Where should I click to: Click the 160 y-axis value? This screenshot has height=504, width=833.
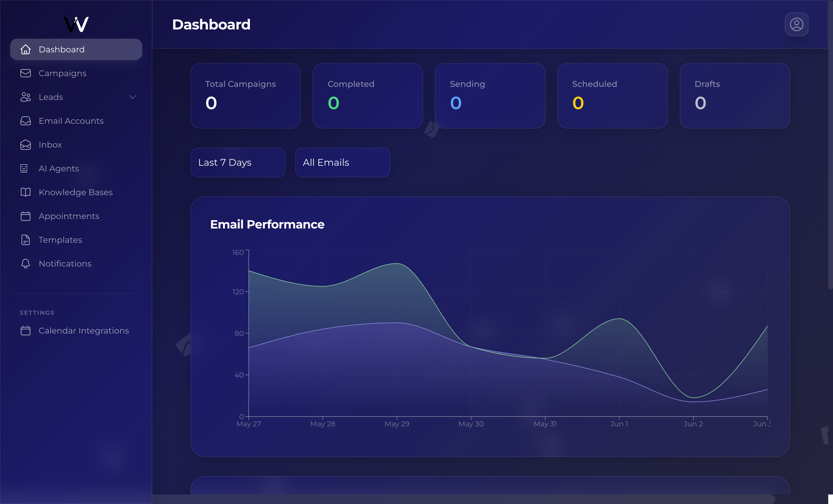coord(238,253)
